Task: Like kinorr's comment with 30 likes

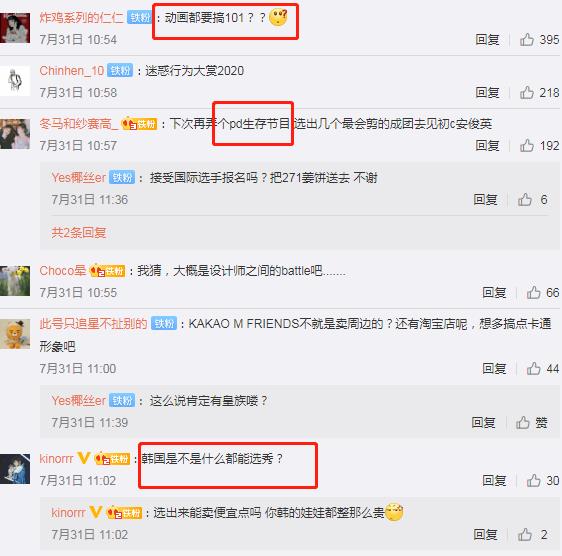Action: pos(534,480)
